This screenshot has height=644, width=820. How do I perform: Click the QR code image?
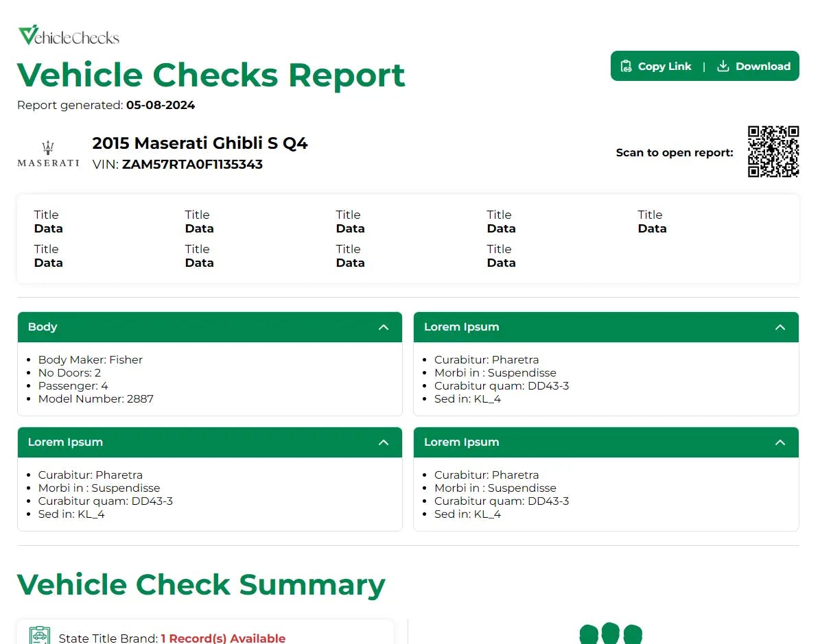773,152
